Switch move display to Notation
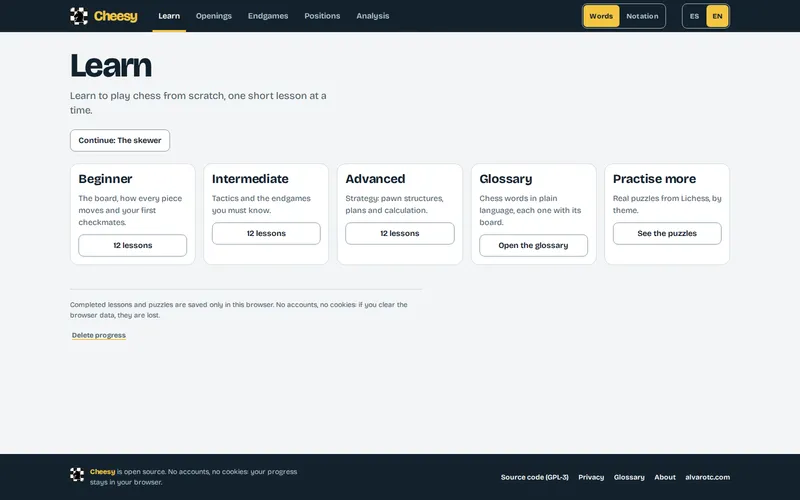 point(642,16)
